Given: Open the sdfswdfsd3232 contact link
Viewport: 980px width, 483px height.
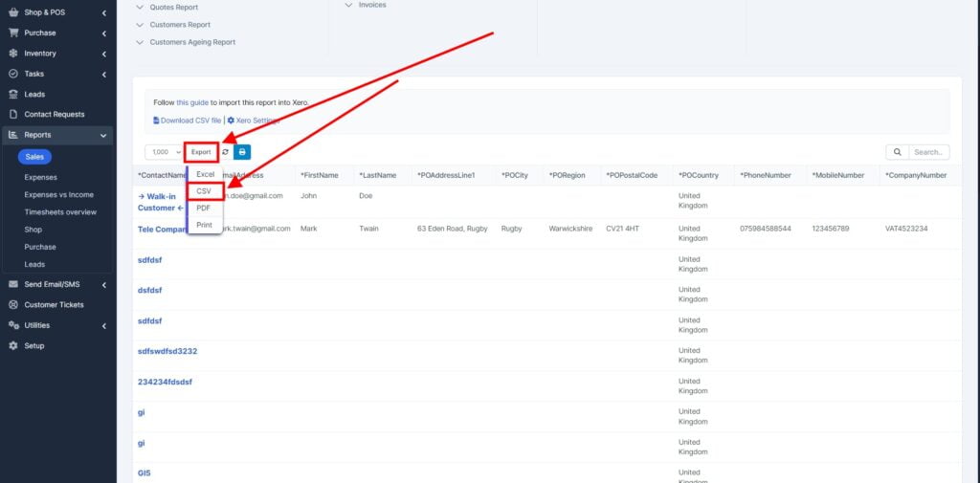Looking at the screenshot, I should pos(167,351).
